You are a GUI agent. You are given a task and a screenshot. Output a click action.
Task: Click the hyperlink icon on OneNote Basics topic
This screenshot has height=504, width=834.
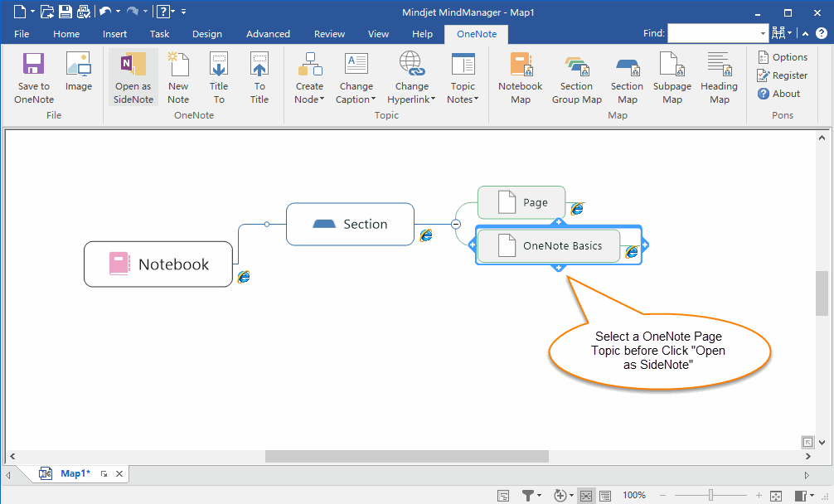(632, 251)
